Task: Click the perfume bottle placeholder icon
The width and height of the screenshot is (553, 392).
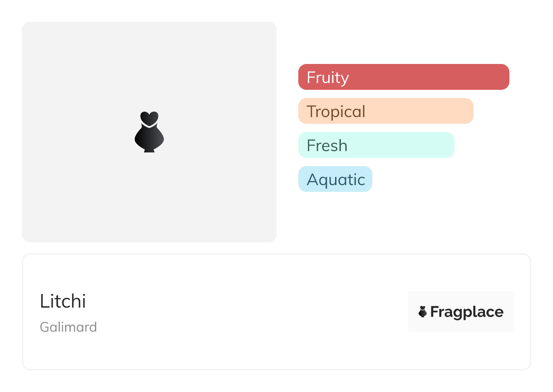Action: pos(149,132)
